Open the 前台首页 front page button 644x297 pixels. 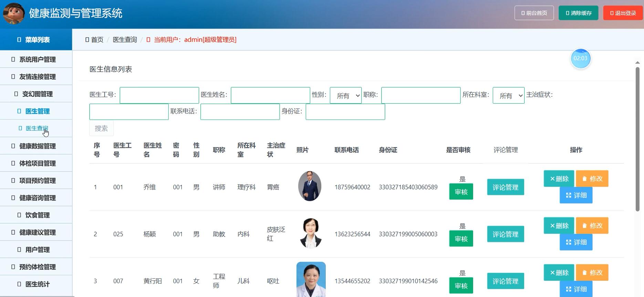[534, 13]
